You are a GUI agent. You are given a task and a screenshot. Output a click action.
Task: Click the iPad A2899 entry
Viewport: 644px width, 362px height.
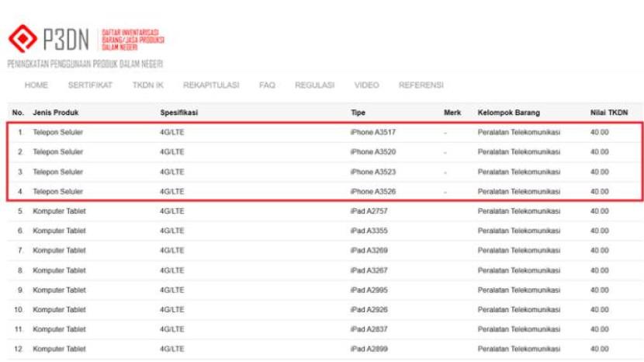[368, 349]
